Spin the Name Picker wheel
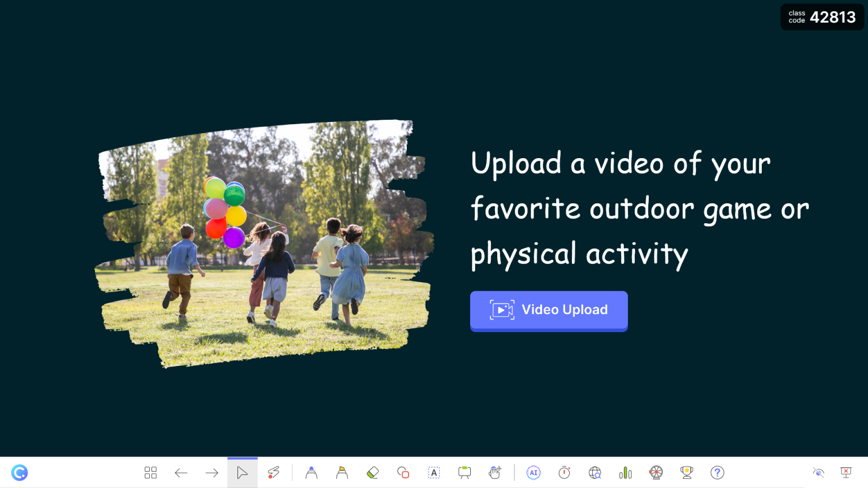The width and height of the screenshot is (868, 488). [657, 472]
